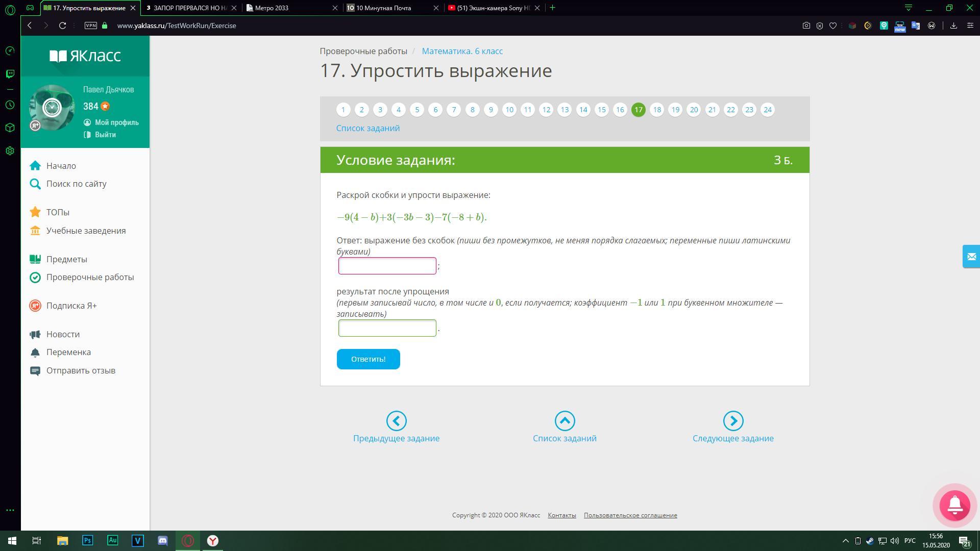
Task: Go to task number 5
Action: coord(417,110)
